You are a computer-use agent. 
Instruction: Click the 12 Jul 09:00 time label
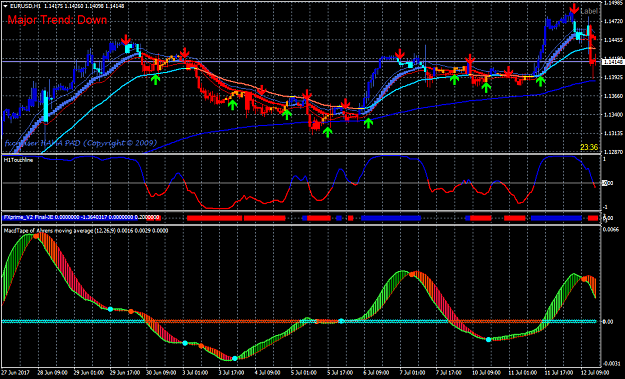point(594,373)
